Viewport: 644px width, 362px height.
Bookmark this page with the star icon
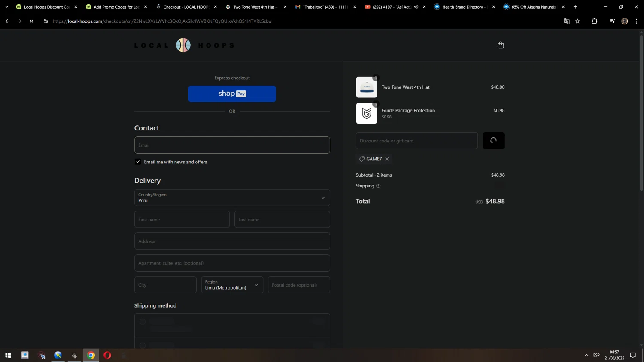578,21
